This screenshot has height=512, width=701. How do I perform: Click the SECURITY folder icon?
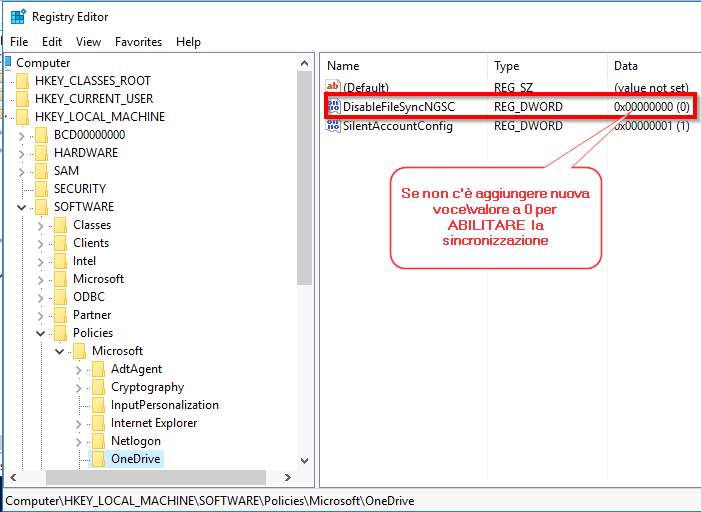(x=42, y=189)
